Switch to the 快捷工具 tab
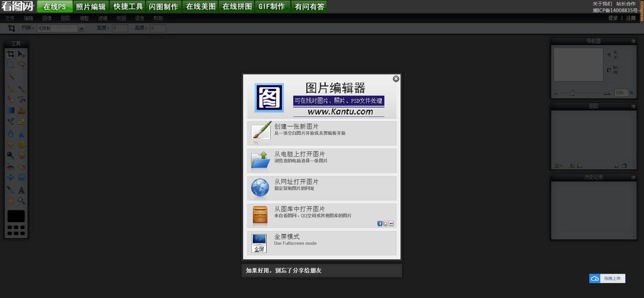 tap(128, 6)
